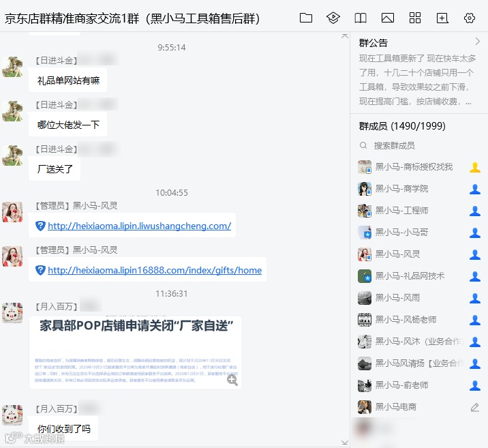Click the invite-to-group plus icon
The image size is (488, 448).
point(442,18)
